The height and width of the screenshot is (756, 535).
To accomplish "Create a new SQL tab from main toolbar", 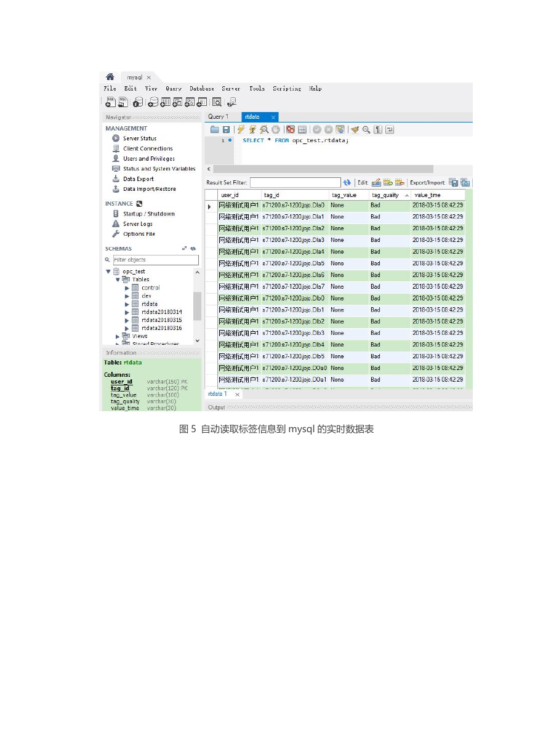I will point(111,102).
